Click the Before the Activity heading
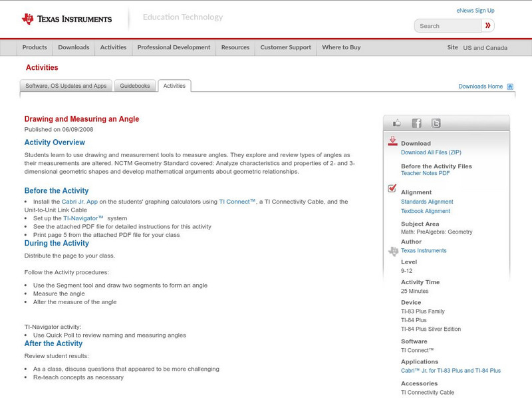 tap(57, 191)
